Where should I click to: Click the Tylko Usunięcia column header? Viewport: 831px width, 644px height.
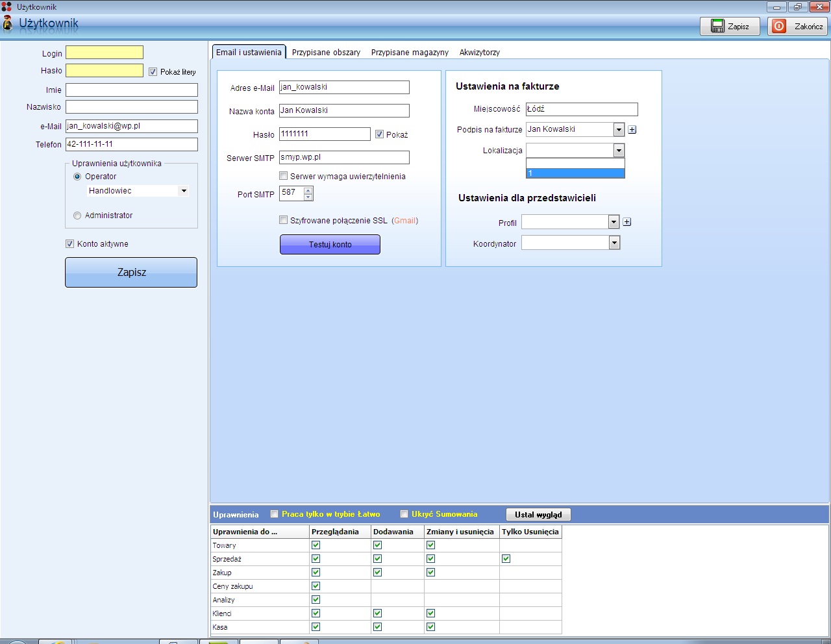530,532
